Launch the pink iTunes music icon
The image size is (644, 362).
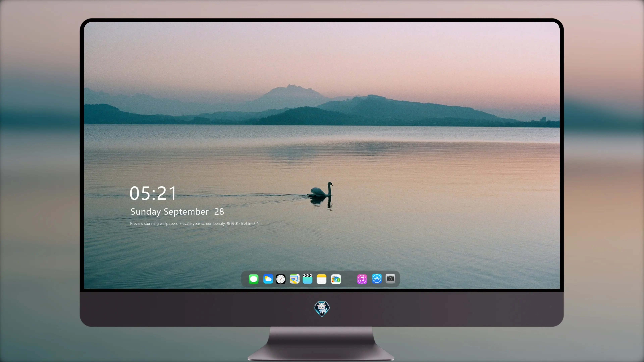coord(362,279)
